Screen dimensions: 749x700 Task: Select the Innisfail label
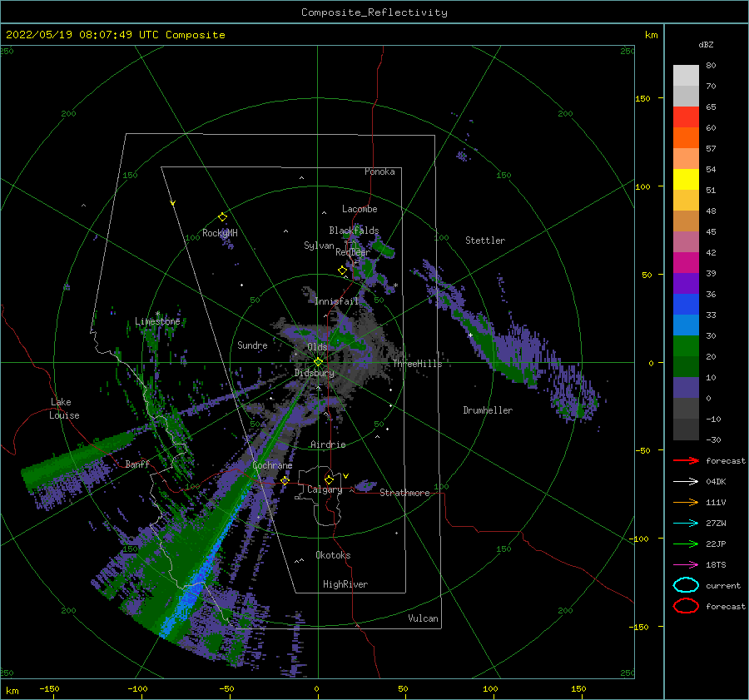[x=336, y=301]
